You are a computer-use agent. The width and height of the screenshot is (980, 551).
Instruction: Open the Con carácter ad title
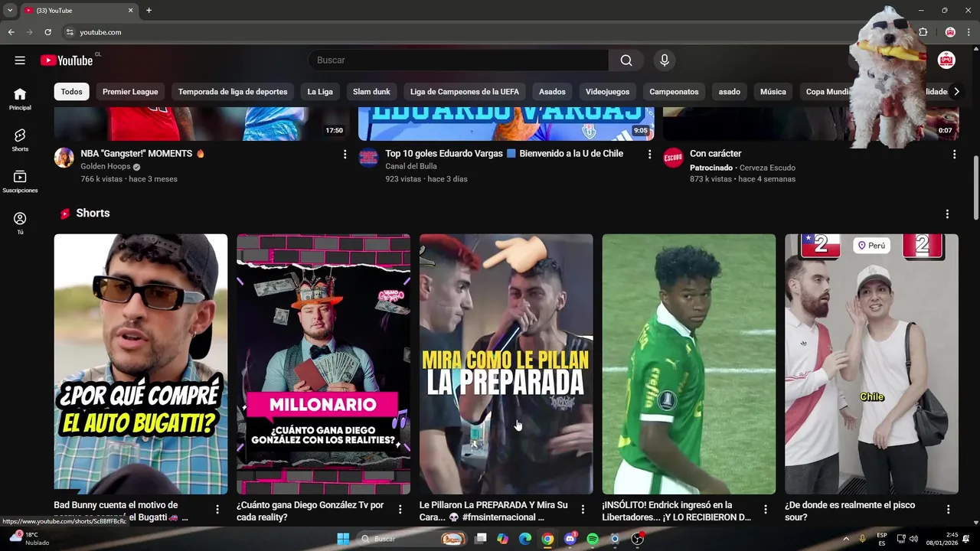[715, 154]
